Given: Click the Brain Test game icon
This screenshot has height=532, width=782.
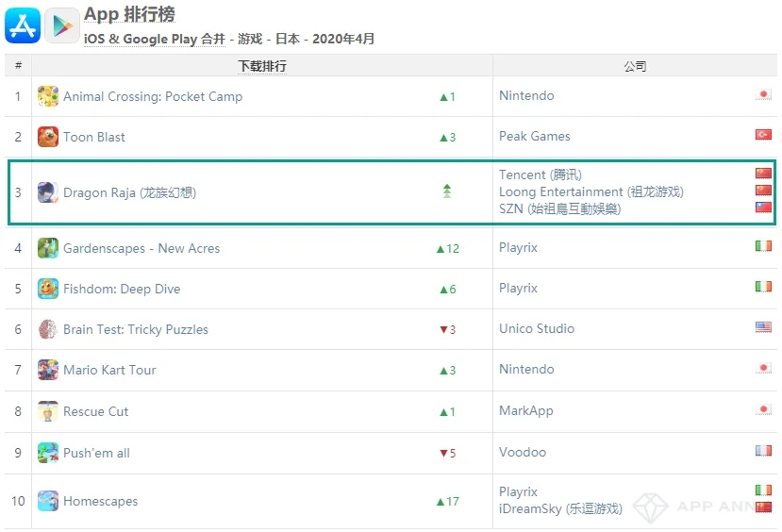Looking at the screenshot, I should (x=48, y=329).
